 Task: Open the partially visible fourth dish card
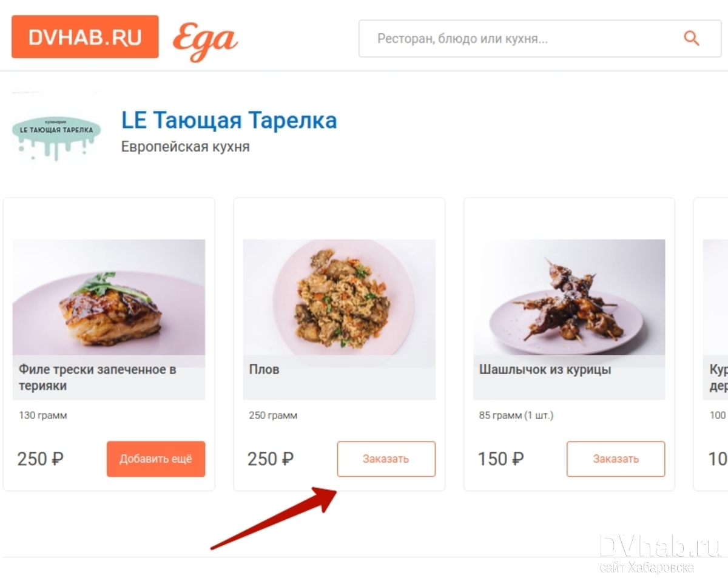(711, 344)
